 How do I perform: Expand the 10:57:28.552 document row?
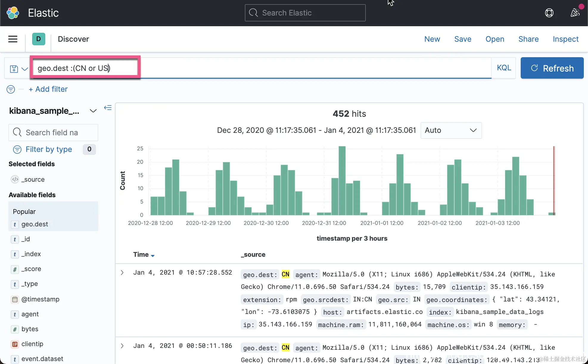[x=122, y=273]
